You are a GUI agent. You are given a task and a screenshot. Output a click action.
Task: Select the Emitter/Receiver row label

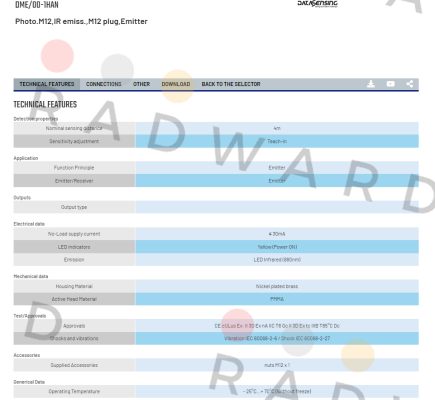[x=74, y=181]
